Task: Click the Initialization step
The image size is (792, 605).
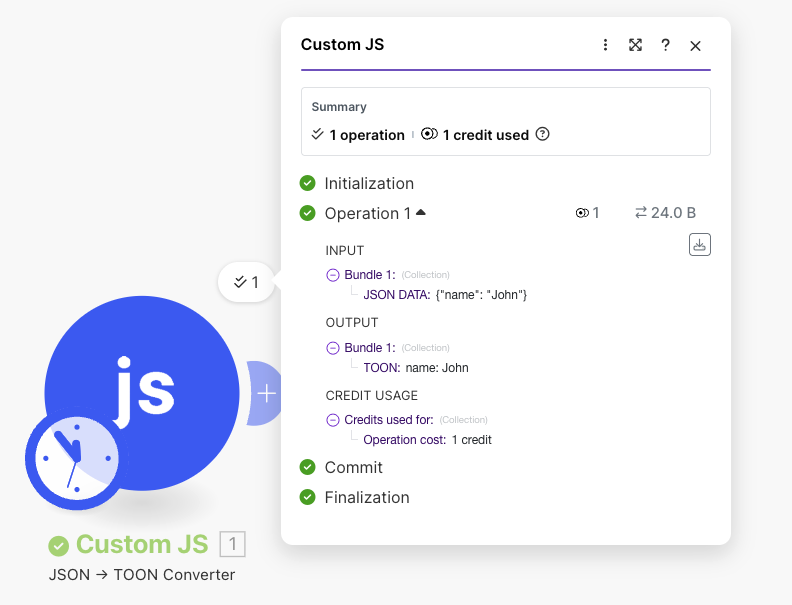Action: (x=369, y=183)
